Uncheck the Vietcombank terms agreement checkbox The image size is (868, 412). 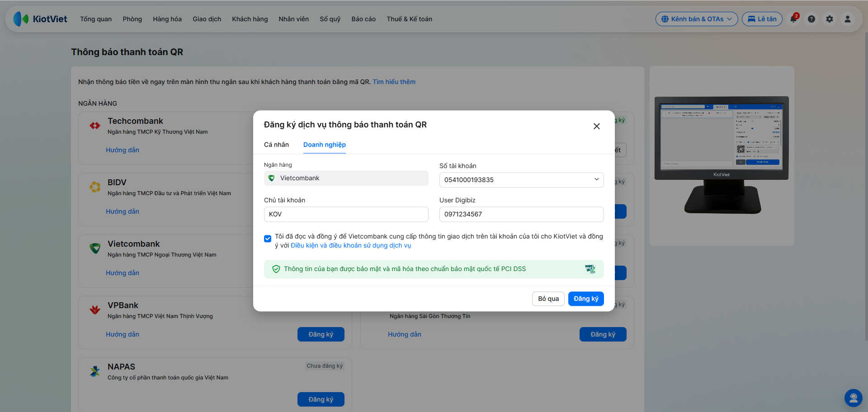[268, 239]
